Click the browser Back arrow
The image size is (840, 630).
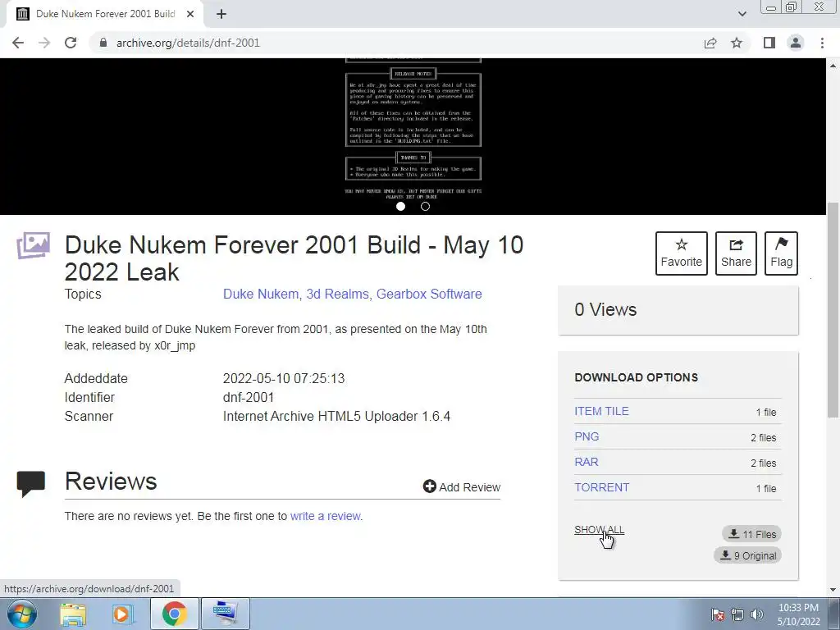pyautogui.click(x=18, y=43)
